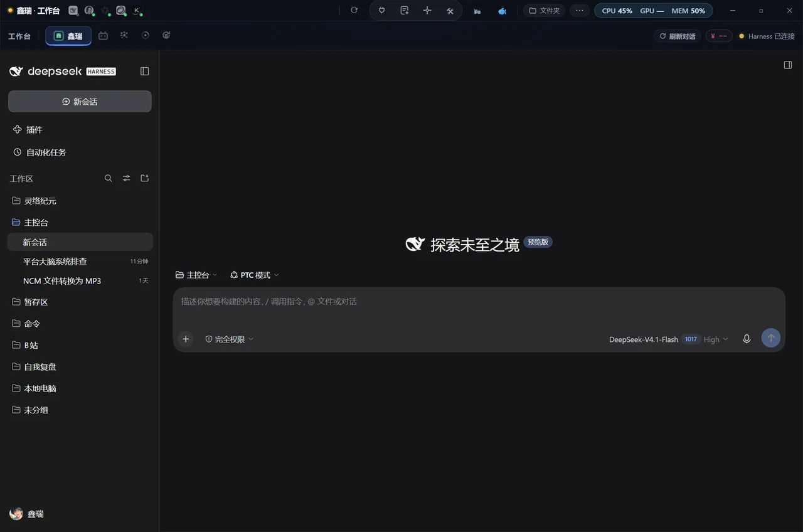Click the 预览版 preview badge
Screen dimensions: 803x532
(538, 242)
